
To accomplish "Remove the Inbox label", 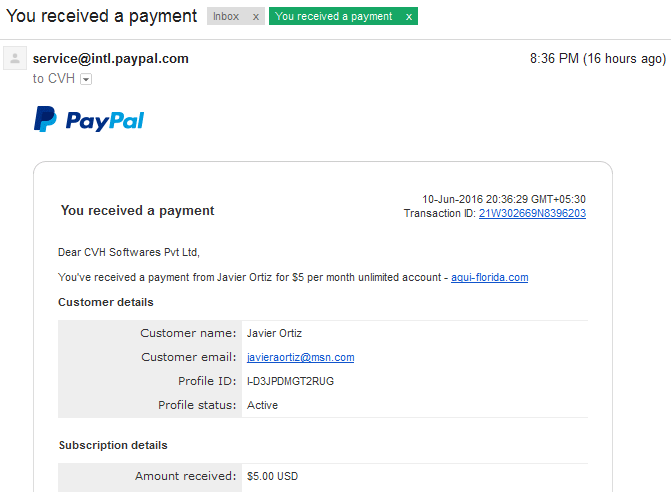I will [x=256, y=17].
